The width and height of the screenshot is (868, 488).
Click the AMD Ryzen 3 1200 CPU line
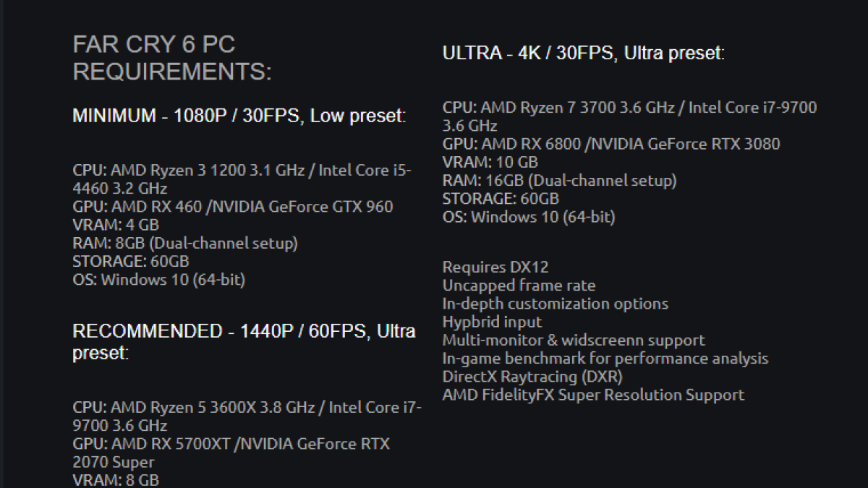click(242, 180)
